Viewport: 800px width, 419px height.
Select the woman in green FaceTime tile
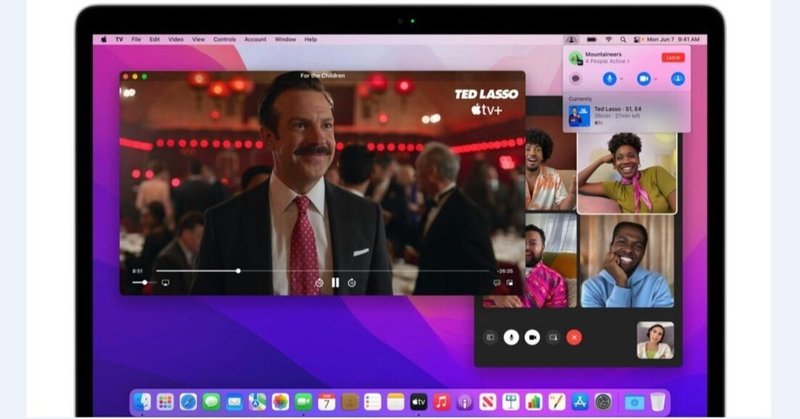pos(627,172)
